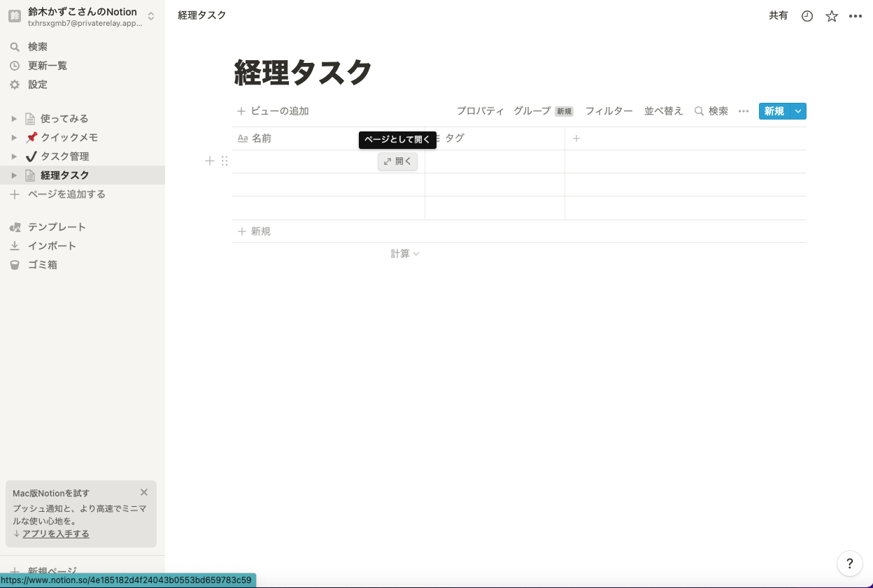This screenshot has height=588, width=873.
Task: Add a new column with plus
Action: coord(576,138)
